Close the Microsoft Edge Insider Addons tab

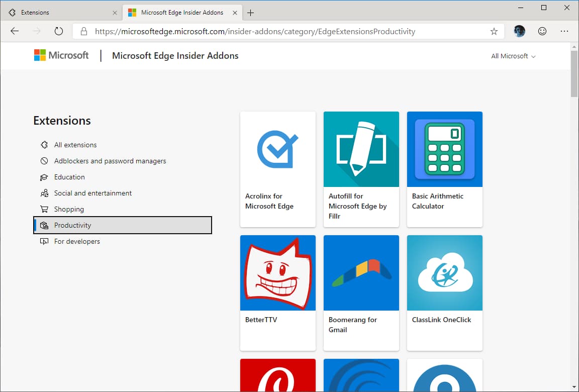click(x=235, y=13)
